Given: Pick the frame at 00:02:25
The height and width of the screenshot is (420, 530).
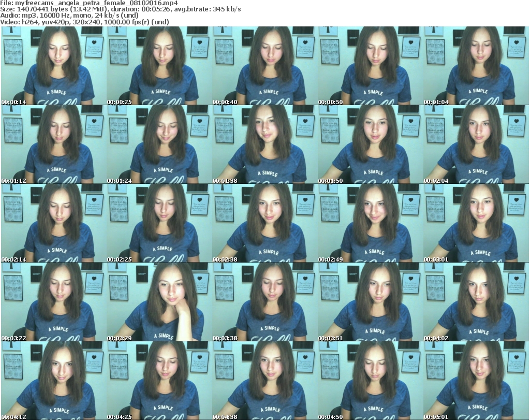Looking at the screenshot, I should 159,223.
